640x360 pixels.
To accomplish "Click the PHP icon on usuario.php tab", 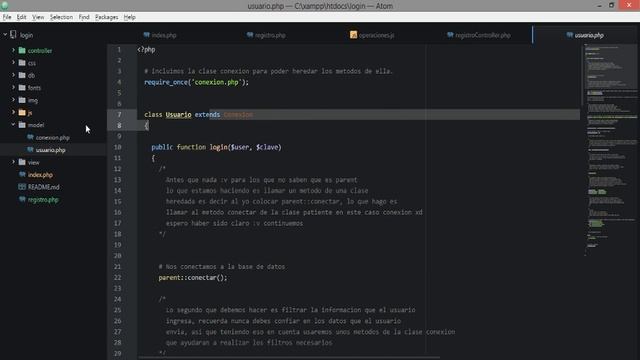I will click(x=569, y=35).
